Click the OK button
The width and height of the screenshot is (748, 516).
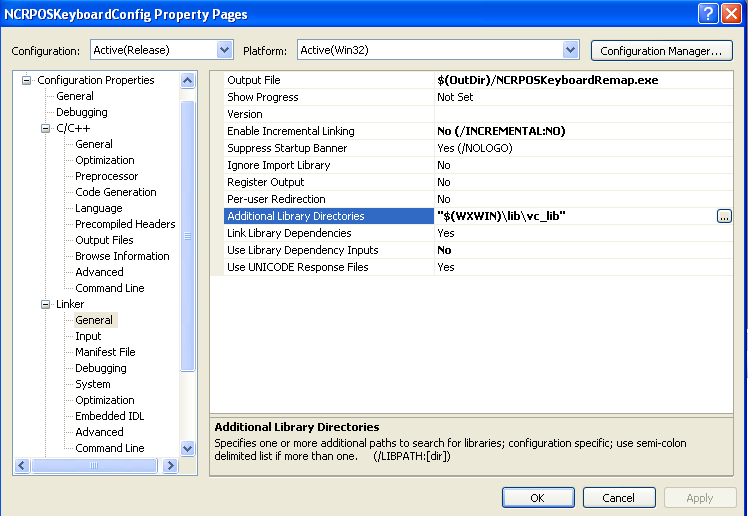tap(538, 498)
